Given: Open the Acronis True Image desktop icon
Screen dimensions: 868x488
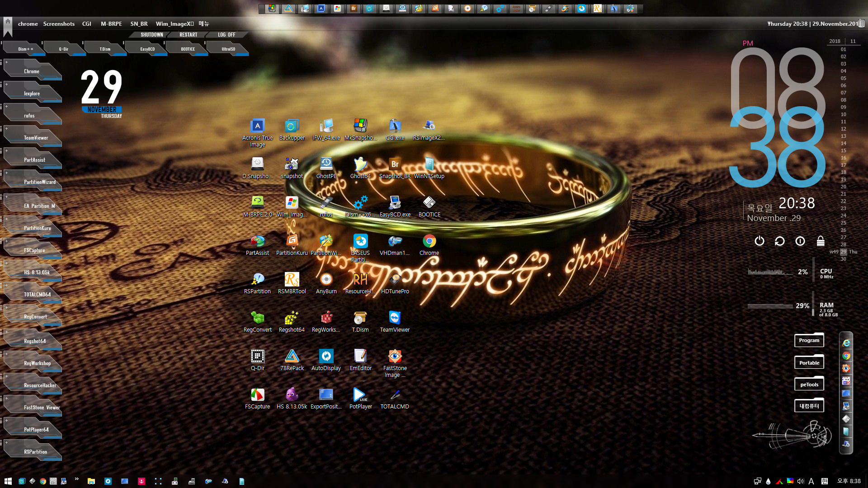Looking at the screenshot, I should point(257,132).
